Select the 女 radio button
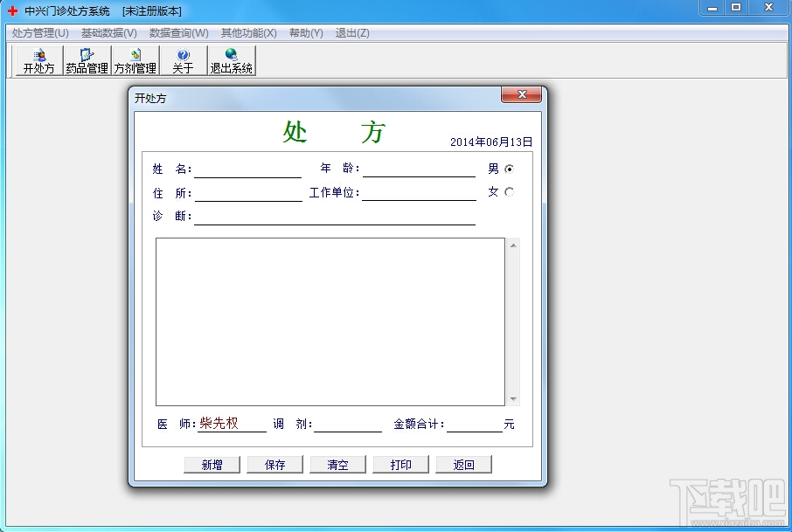This screenshot has width=792, height=532. 509,192
